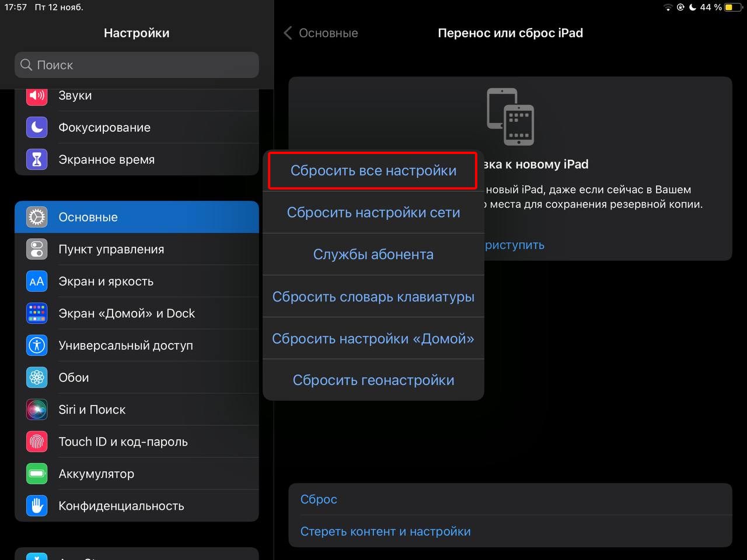The height and width of the screenshot is (560, 747).
Task: Tap the Screen Time hourglass icon
Action: coord(37,159)
